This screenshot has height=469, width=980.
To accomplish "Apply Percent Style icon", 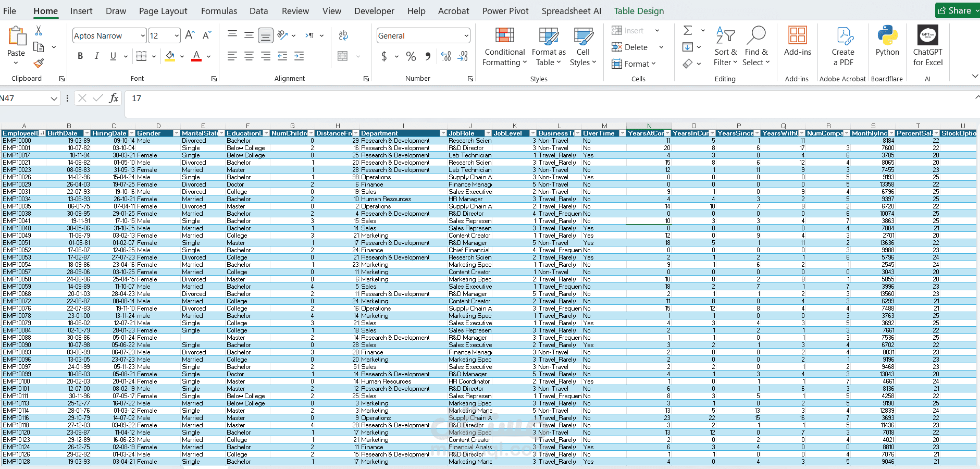I will point(411,56).
